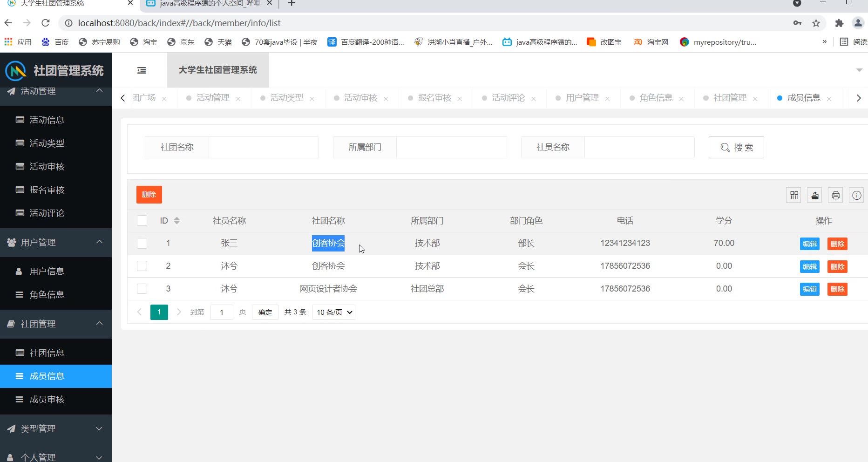
Task: Click the print table icon
Action: (835, 195)
